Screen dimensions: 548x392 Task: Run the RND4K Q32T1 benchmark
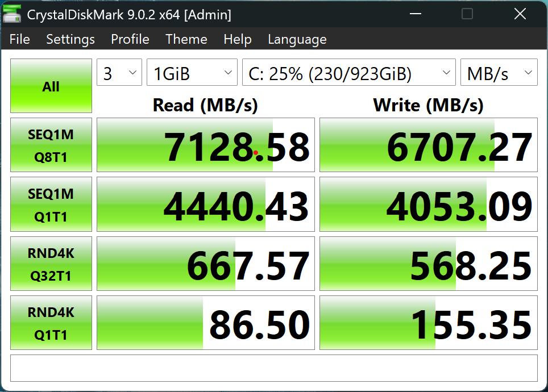[51, 264]
